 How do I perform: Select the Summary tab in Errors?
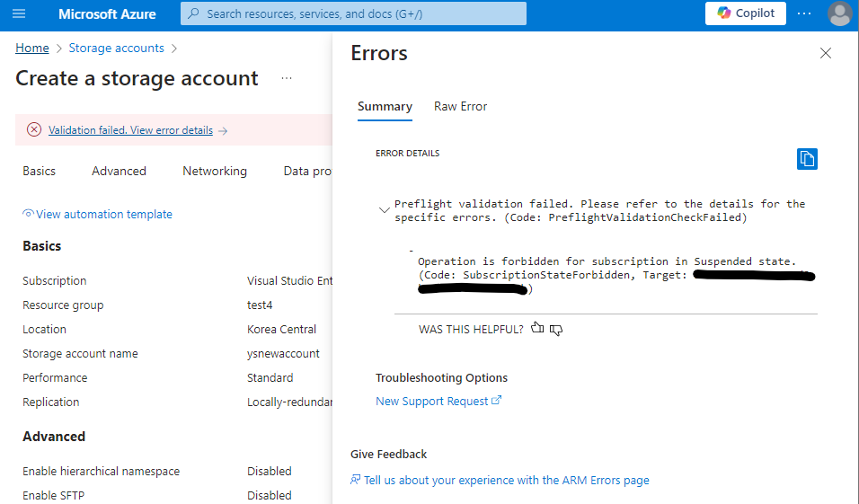(x=385, y=107)
